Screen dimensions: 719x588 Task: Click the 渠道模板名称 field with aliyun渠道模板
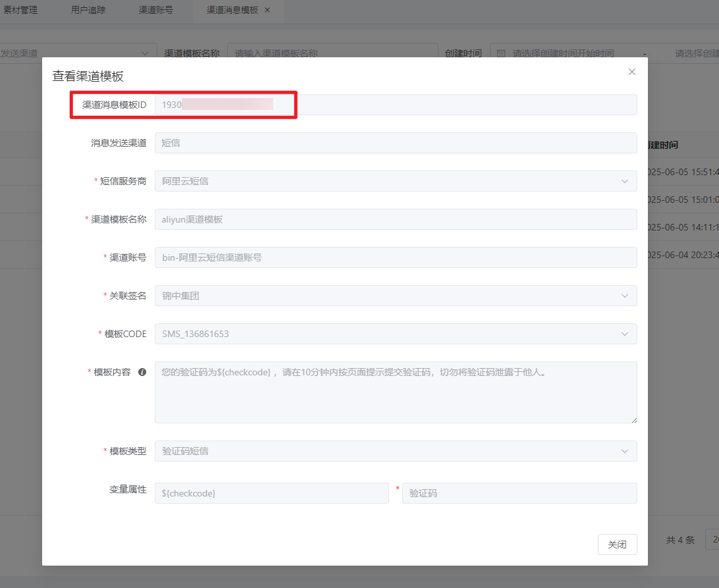(396, 219)
